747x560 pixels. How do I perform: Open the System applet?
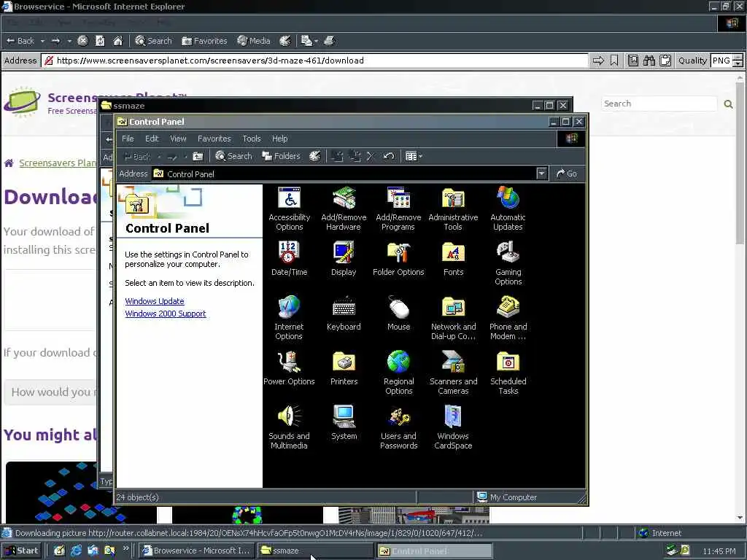(344, 423)
